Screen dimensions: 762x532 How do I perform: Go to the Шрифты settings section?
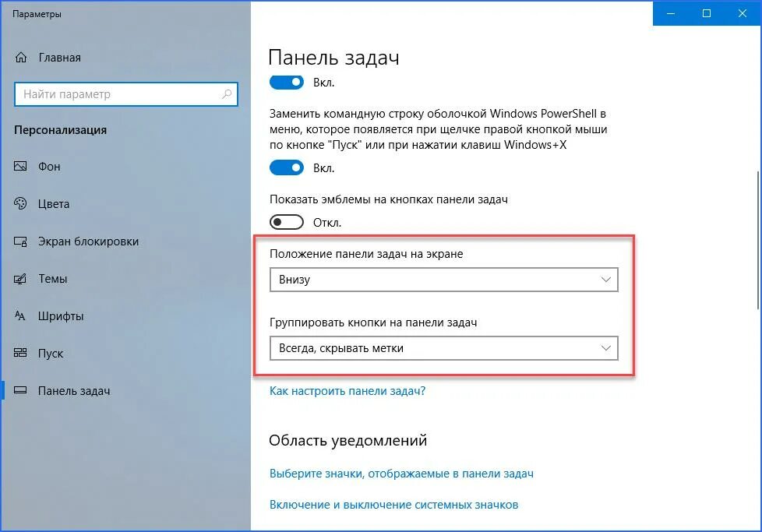61,315
